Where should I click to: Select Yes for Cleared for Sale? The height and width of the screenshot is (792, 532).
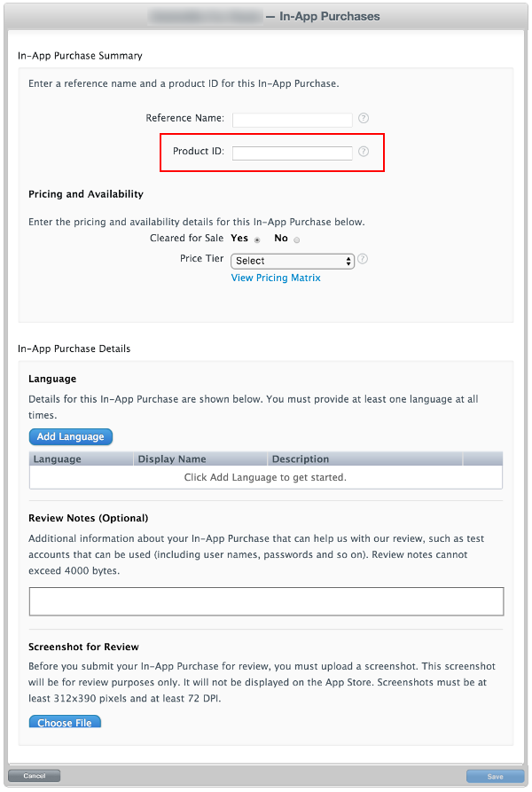257,239
